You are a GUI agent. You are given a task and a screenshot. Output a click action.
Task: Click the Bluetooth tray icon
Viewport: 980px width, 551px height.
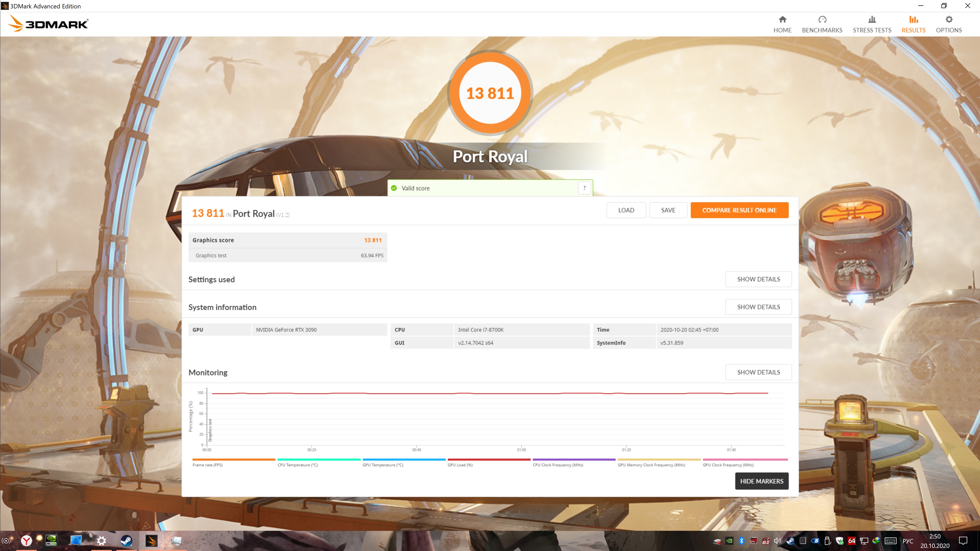click(x=741, y=541)
